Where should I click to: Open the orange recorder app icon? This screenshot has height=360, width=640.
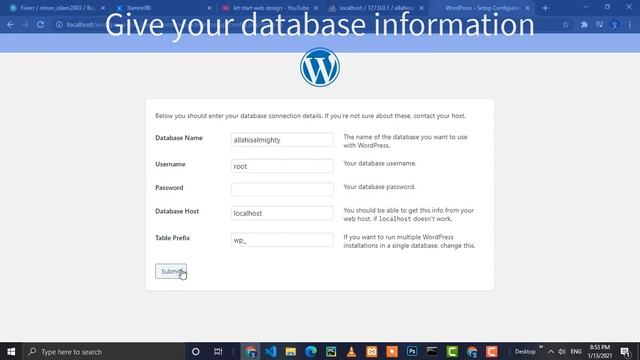392,351
